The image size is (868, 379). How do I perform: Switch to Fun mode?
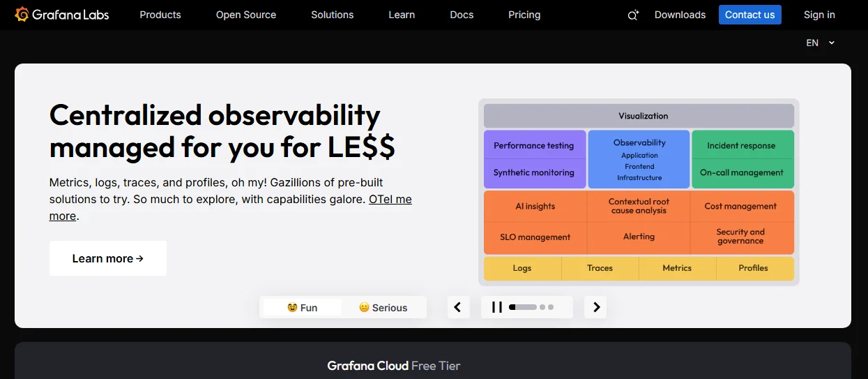302,308
